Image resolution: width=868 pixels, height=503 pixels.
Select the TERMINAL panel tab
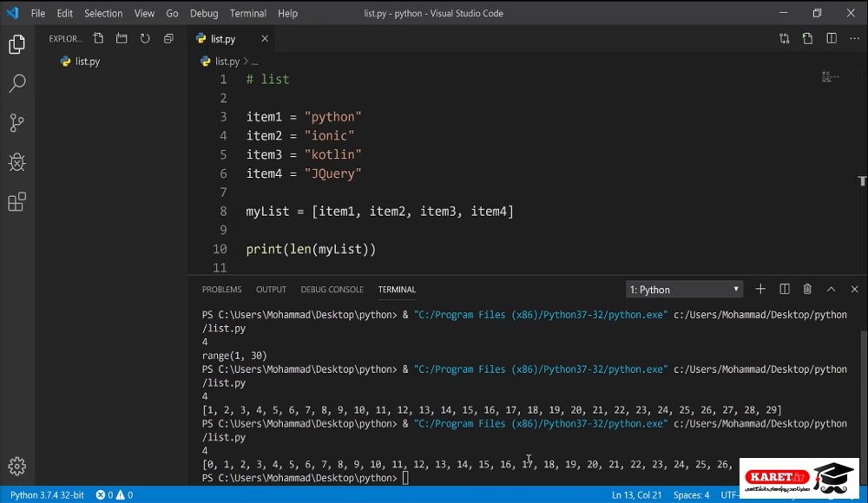397,290
